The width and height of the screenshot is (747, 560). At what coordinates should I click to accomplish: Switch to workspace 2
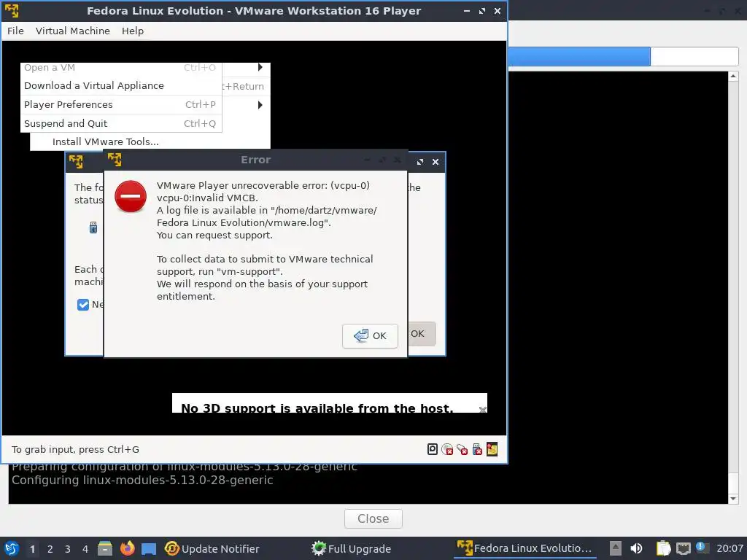point(50,549)
